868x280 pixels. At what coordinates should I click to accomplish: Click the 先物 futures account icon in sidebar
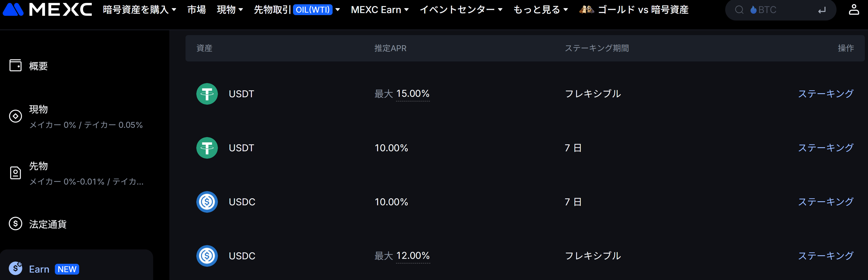click(x=16, y=173)
